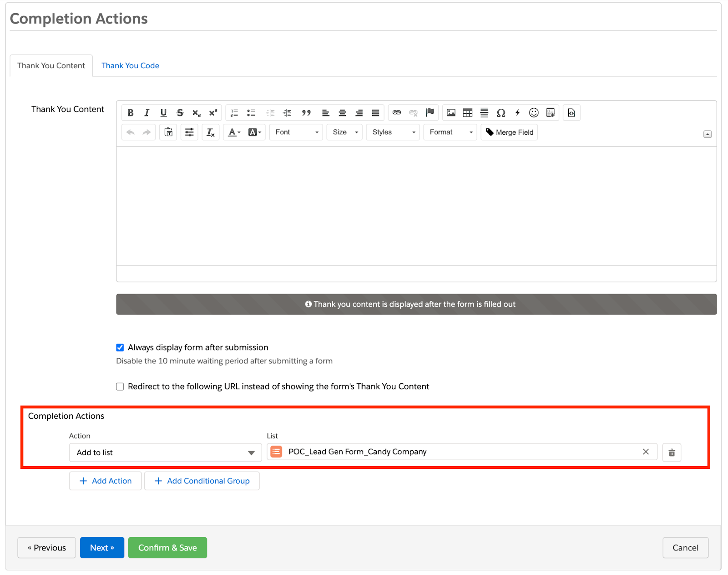Insert a hyperlink

[x=397, y=112]
